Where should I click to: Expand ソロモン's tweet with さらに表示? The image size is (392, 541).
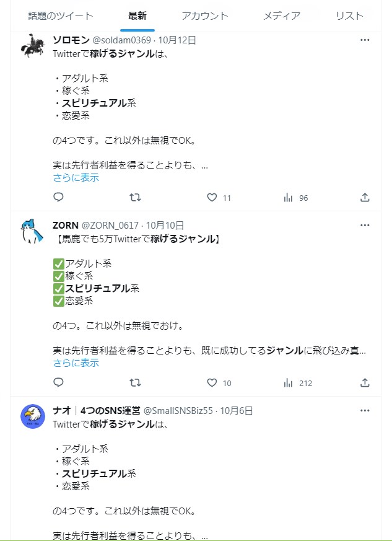(76, 178)
